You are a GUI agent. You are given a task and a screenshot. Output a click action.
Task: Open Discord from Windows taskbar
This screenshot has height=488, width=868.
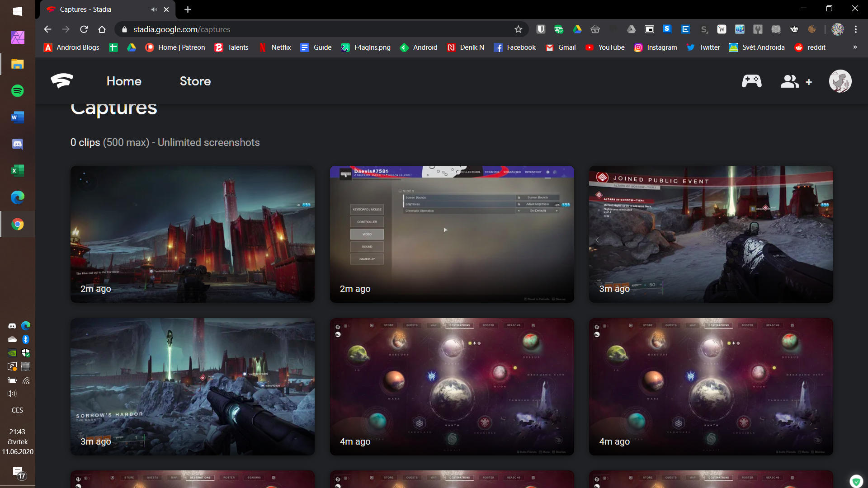tap(18, 144)
